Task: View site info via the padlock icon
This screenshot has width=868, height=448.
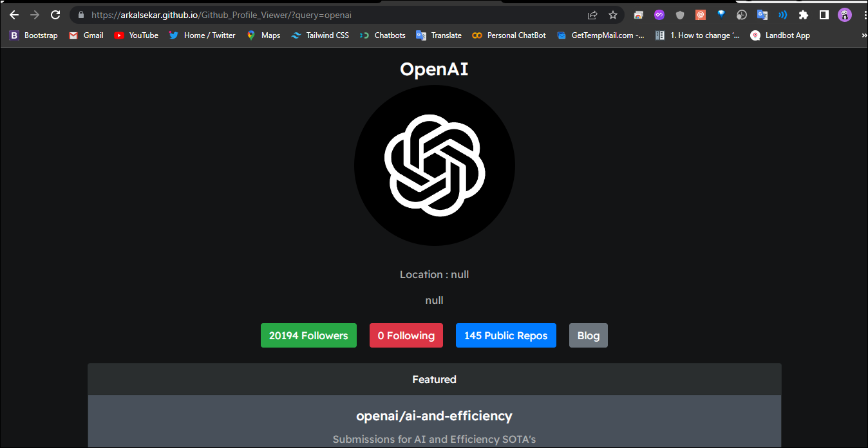Action: point(80,15)
